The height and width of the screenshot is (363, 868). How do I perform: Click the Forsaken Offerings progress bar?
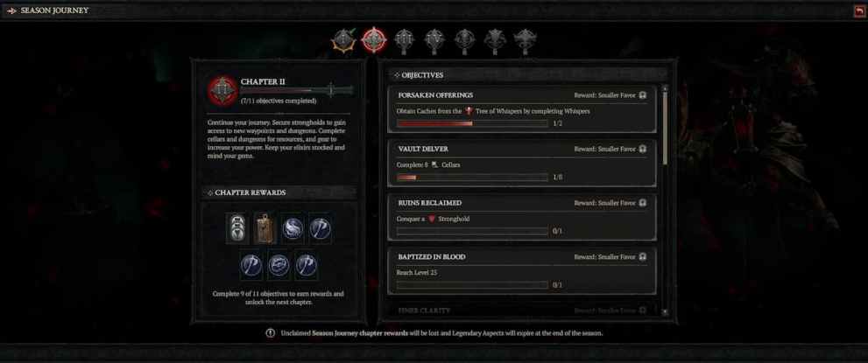pyautogui.click(x=472, y=123)
